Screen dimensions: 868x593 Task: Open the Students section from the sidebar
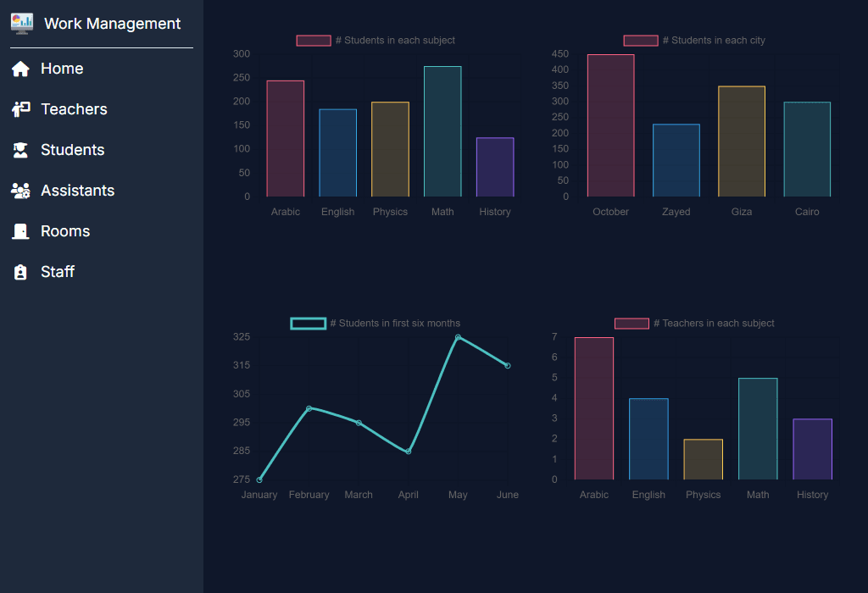coord(72,149)
